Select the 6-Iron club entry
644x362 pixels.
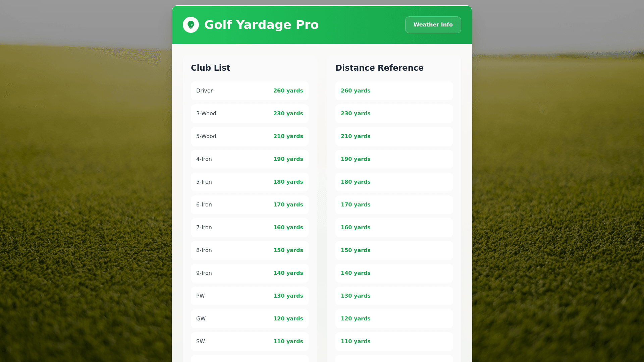[x=250, y=205]
